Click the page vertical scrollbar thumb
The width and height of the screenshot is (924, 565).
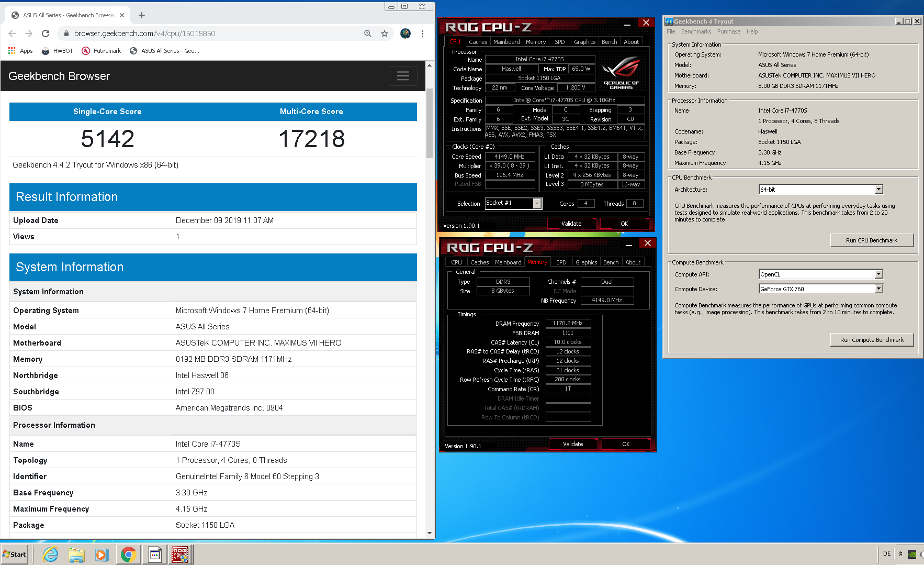tap(430, 123)
